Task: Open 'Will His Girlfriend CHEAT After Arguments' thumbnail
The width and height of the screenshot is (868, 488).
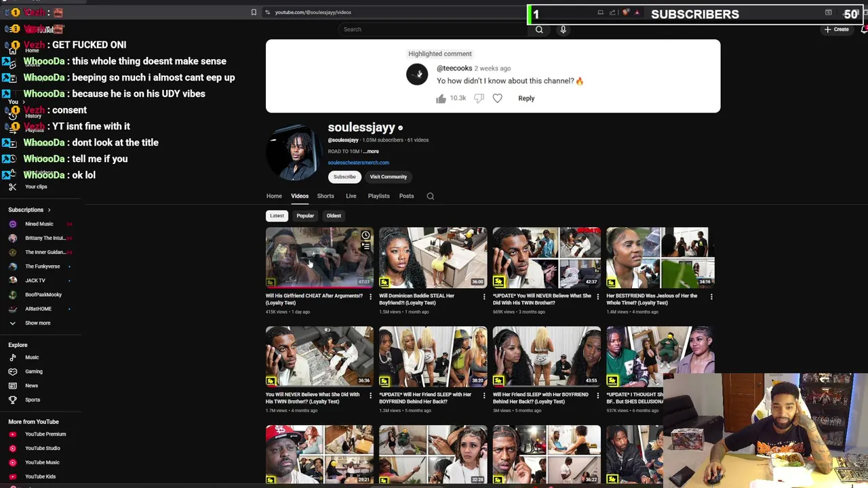Action: click(x=319, y=258)
